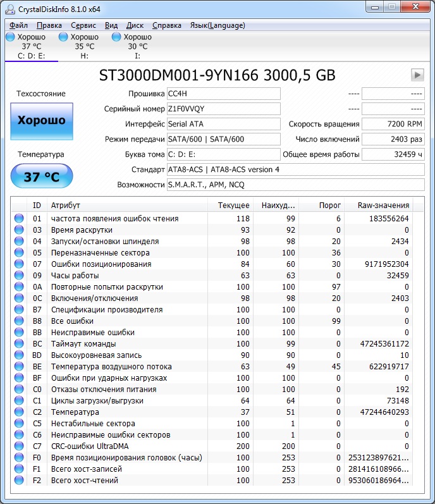Image resolution: width=435 pixels, height=504 pixels.
Task: Open the Справка menu
Action: click(167, 25)
